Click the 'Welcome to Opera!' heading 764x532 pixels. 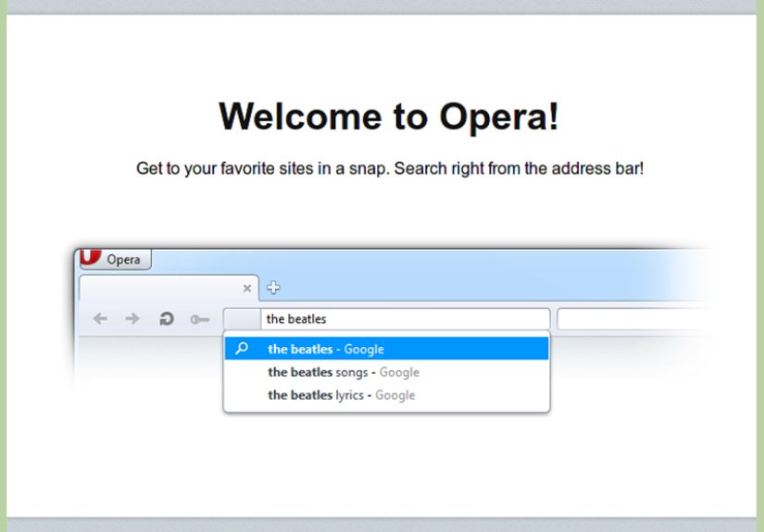tap(388, 117)
